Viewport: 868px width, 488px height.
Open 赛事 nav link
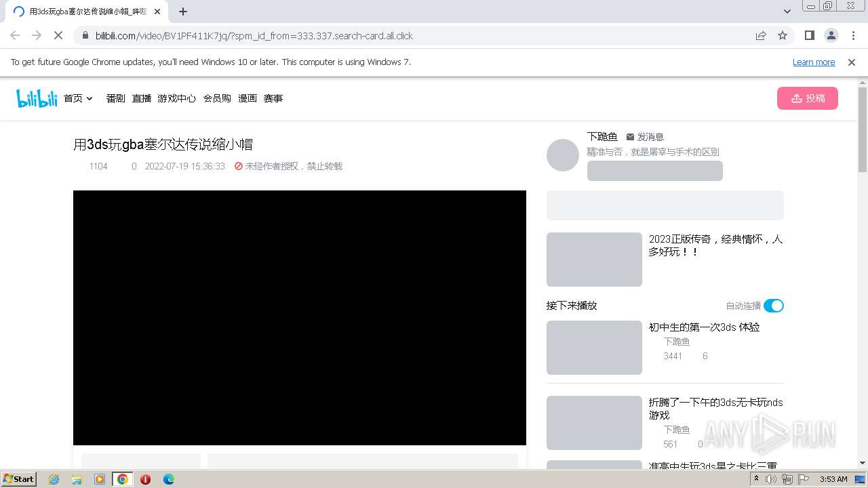273,98
